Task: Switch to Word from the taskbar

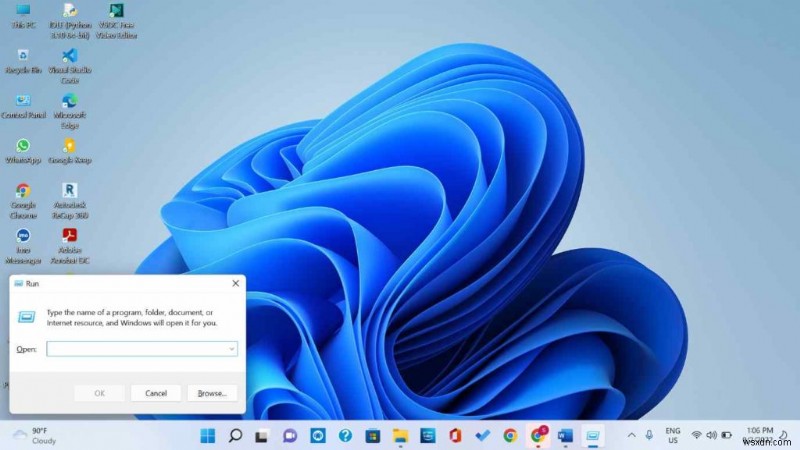Action: coord(565,436)
